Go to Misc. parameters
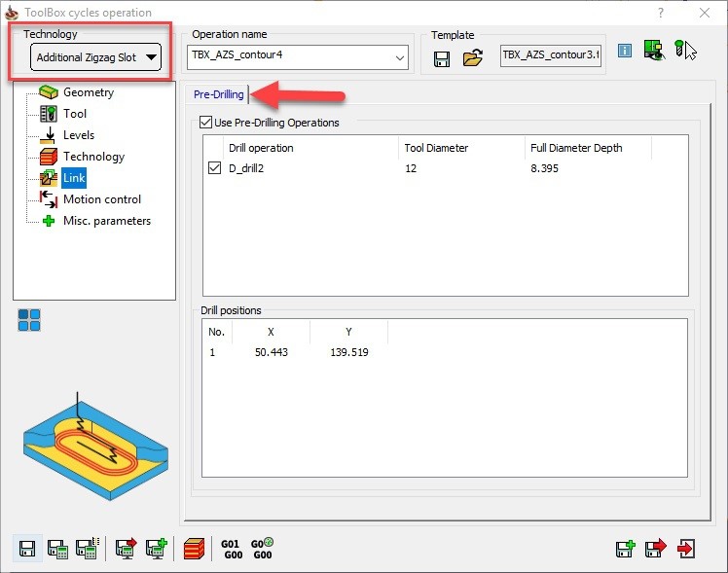728x573 pixels. (x=107, y=221)
